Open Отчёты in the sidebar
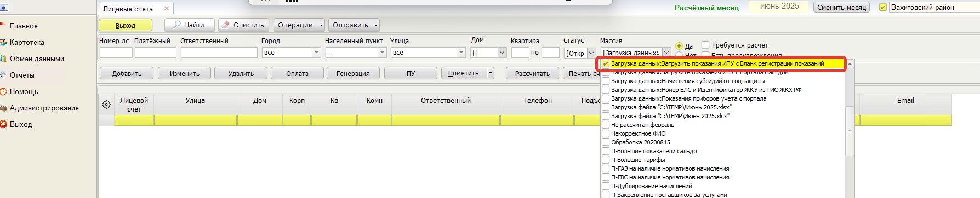Viewport: 980px width, 198px height. click(22, 75)
